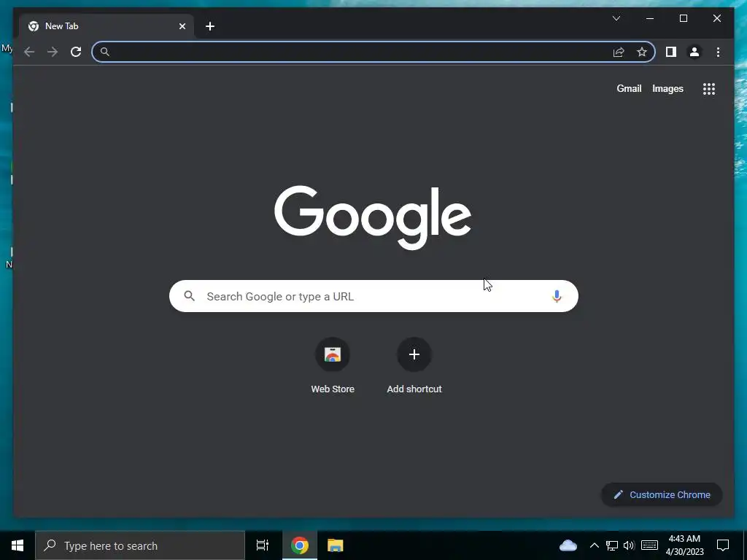Start voice search with the microphone

[x=557, y=296]
